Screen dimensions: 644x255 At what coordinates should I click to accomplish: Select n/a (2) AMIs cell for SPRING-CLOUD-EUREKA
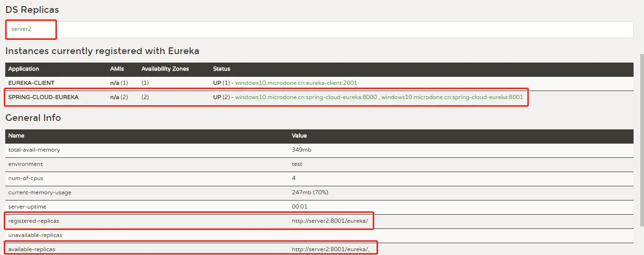point(119,97)
